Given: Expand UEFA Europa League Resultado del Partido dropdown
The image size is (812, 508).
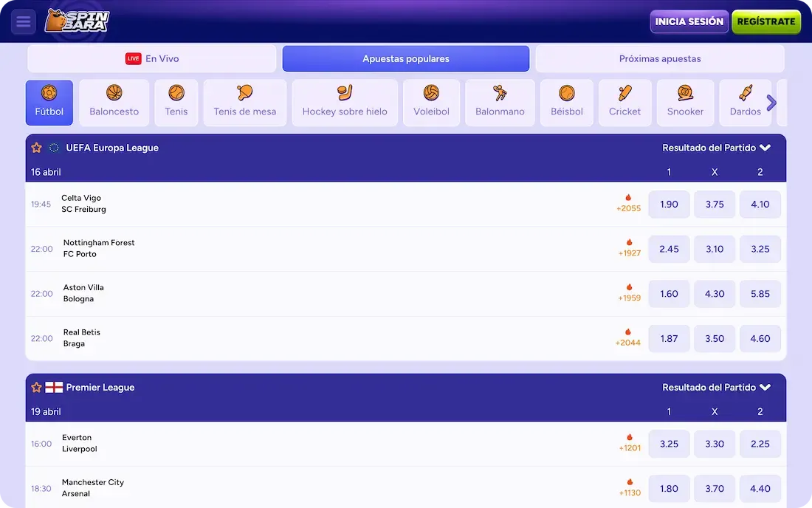Looking at the screenshot, I should [x=716, y=148].
